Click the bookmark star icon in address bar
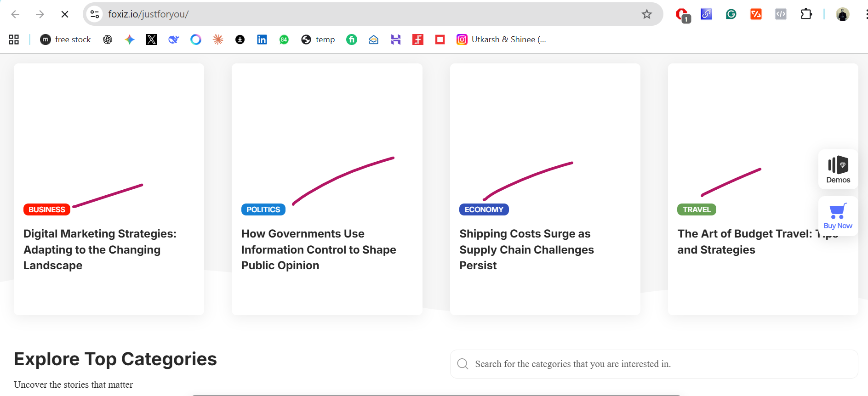Viewport: 868px width, 396px height. (647, 14)
